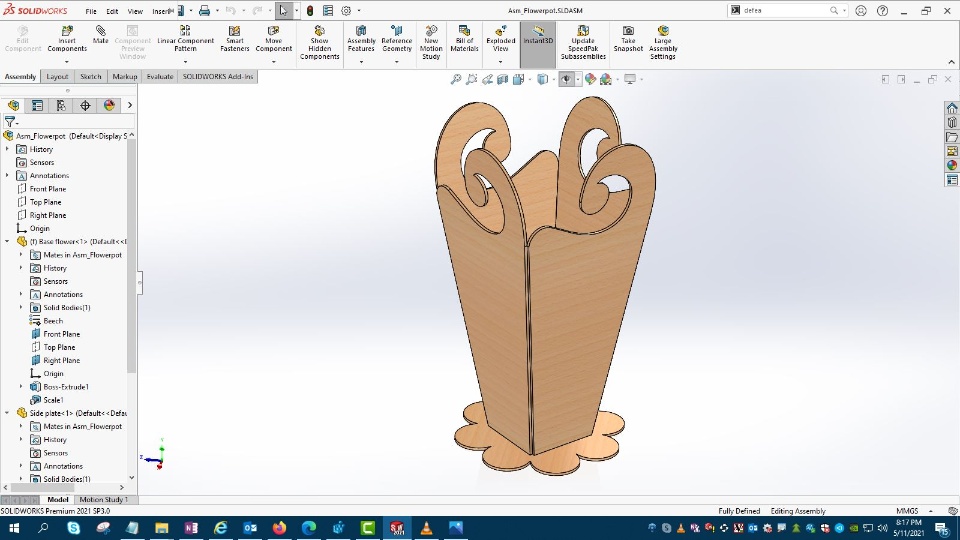
Task: Toggle Instant3D mode
Action: tap(538, 39)
